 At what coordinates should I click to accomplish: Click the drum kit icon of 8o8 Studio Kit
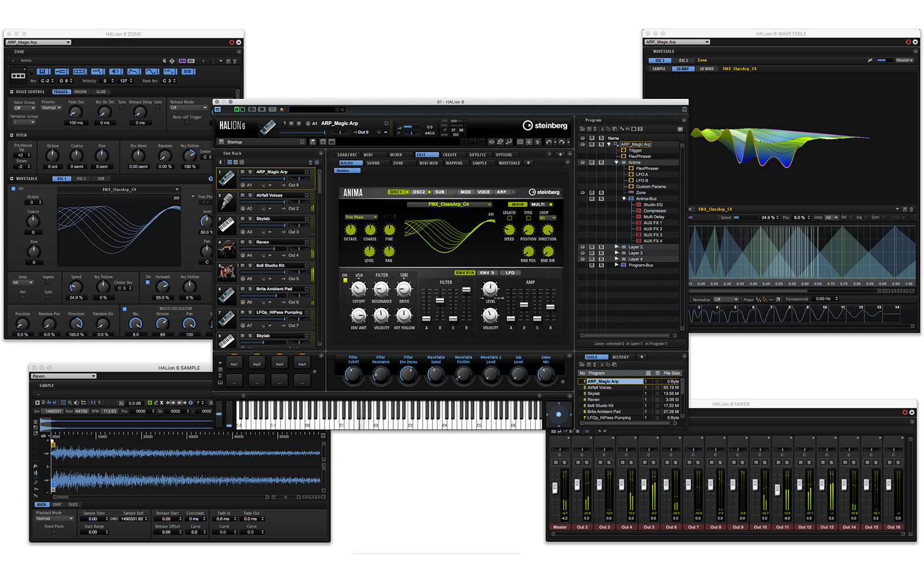point(226,272)
